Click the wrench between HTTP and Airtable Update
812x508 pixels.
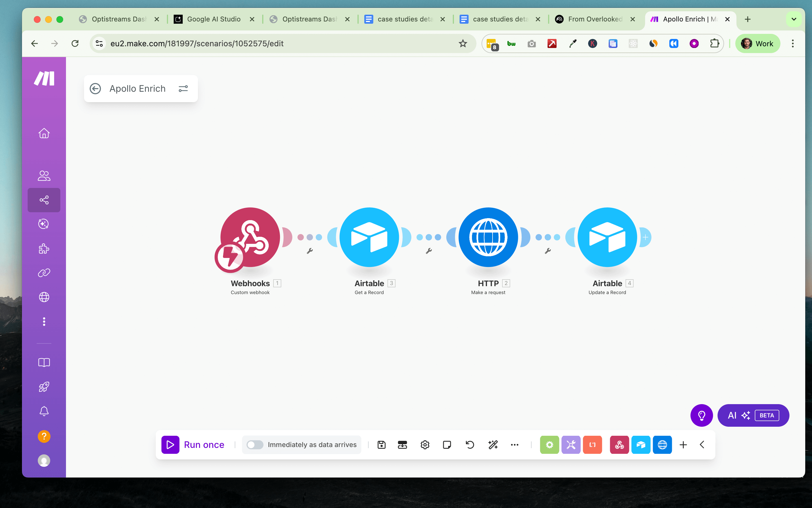tap(548, 251)
